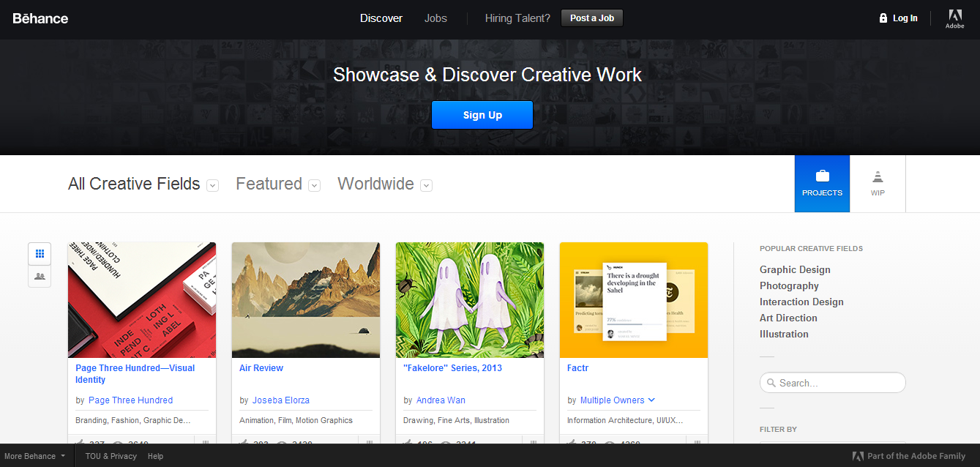Open the Discover nav item
This screenshot has height=467, width=980.
coord(381,18)
